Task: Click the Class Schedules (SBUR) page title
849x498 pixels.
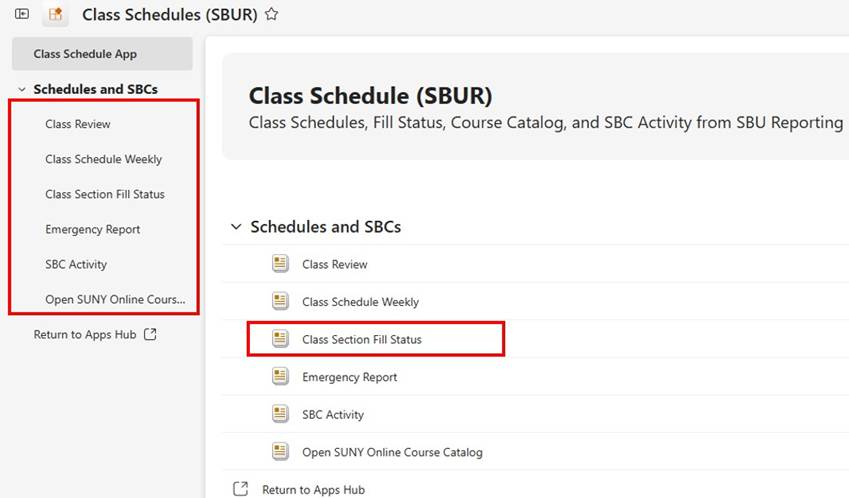Action: 170,15
